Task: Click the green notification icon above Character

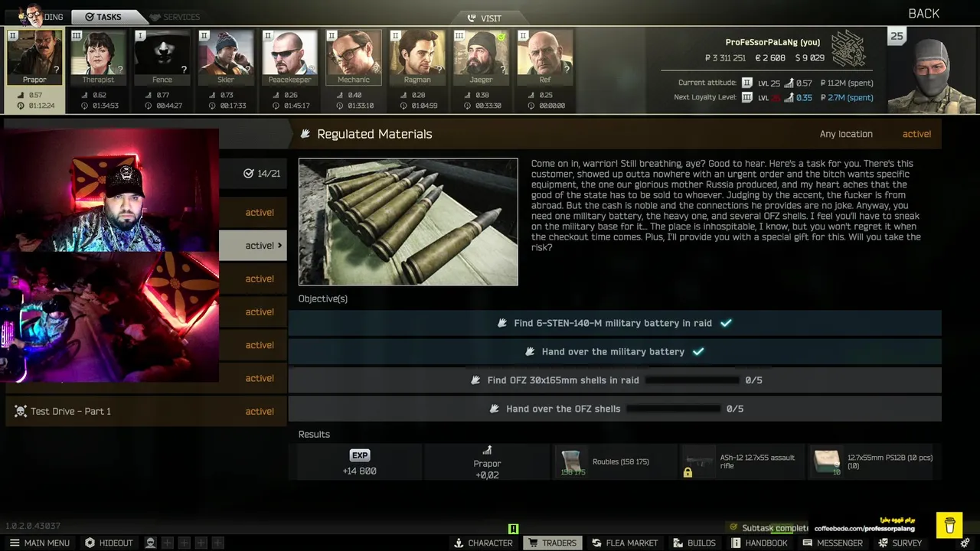Action: 513,529
